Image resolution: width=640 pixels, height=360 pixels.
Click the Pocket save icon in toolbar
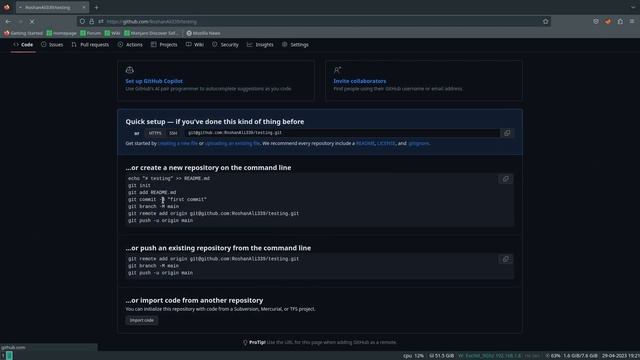click(x=596, y=21)
